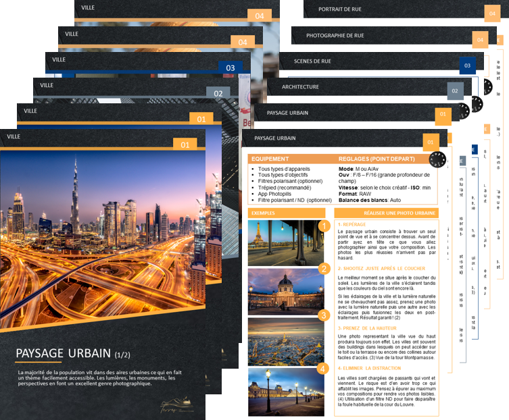Click the EQUIPEMENT section header
Viewport: 509px width, 420px height.
point(270,159)
